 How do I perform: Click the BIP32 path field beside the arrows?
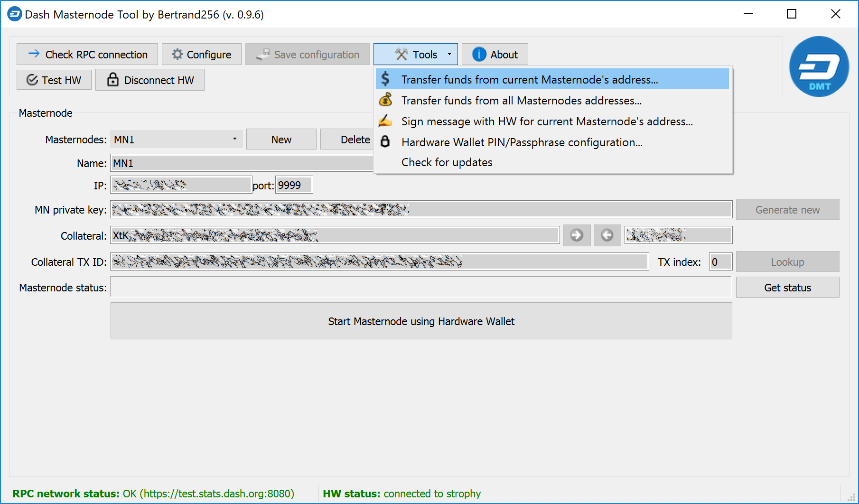click(x=679, y=235)
